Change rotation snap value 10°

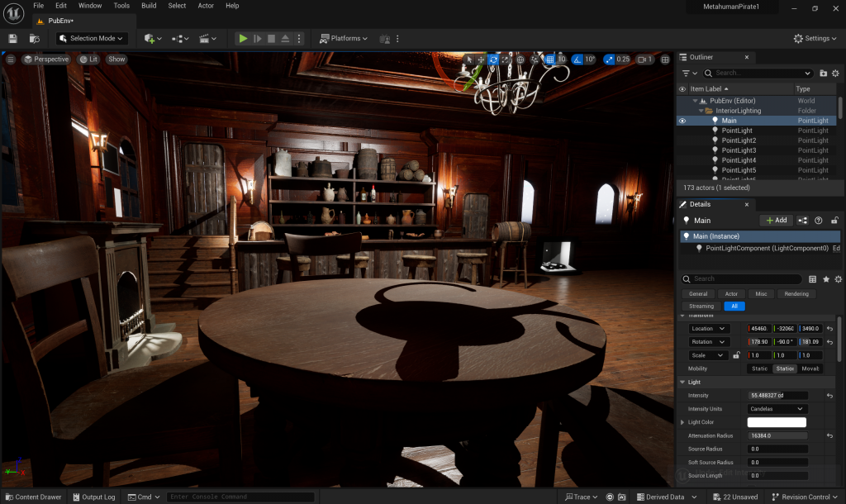point(590,59)
